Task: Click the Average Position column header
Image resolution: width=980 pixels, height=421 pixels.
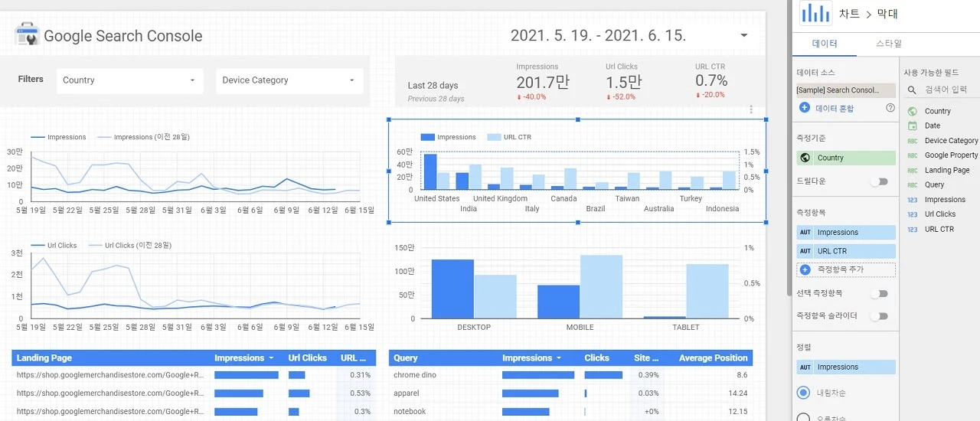Action: [x=714, y=358]
